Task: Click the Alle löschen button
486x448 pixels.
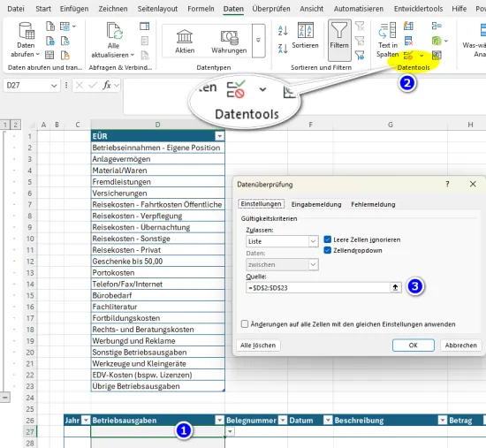Action: (x=258, y=345)
